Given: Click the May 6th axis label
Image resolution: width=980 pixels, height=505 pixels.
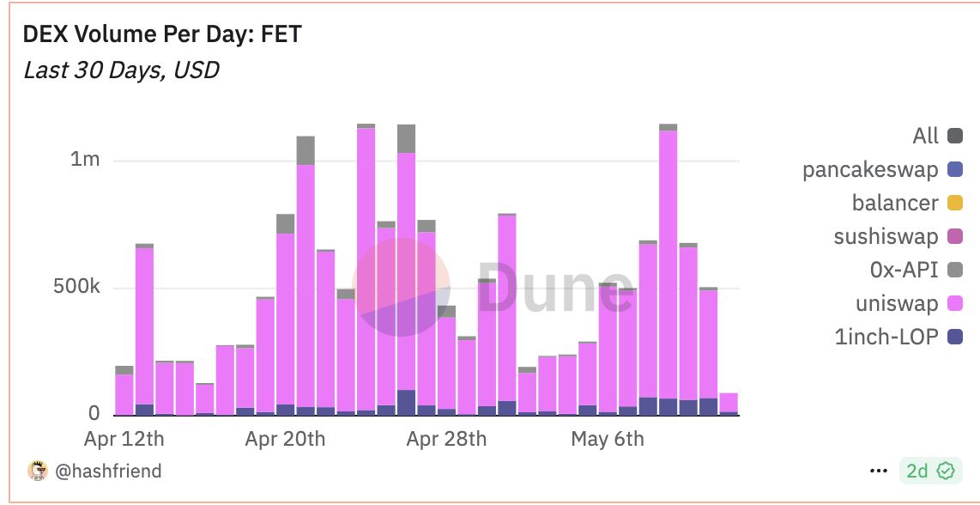Looking at the screenshot, I should pyautogui.click(x=607, y=439).
